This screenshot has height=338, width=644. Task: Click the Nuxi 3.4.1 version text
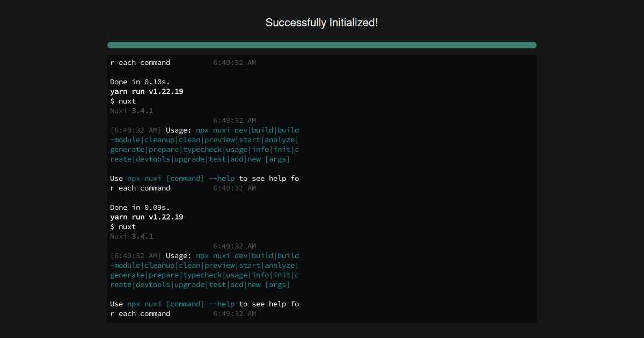131,111
